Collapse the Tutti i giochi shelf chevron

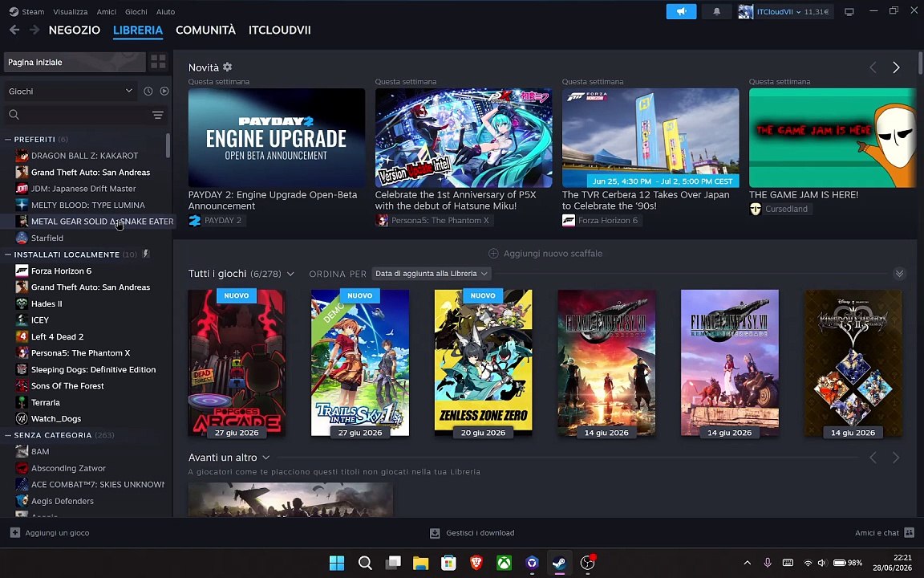point(899,273)
